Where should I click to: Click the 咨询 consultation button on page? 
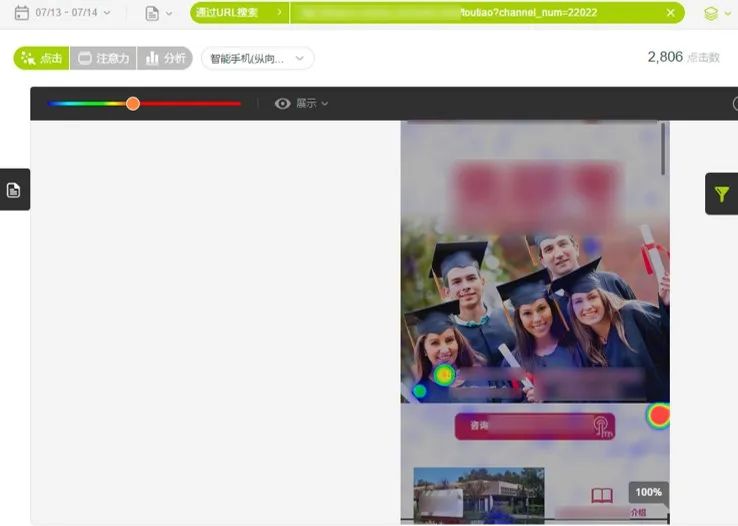click(x=520, y=426)
